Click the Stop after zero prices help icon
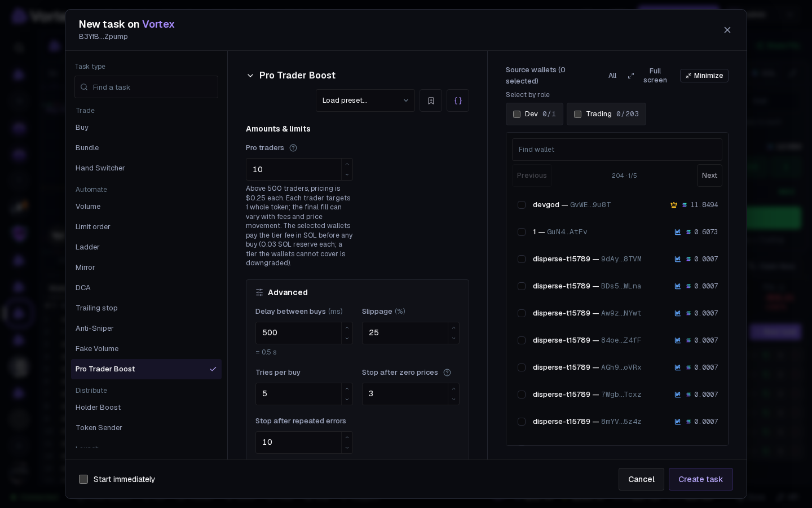This screenshot has height=508, width=812. (447, 373)
